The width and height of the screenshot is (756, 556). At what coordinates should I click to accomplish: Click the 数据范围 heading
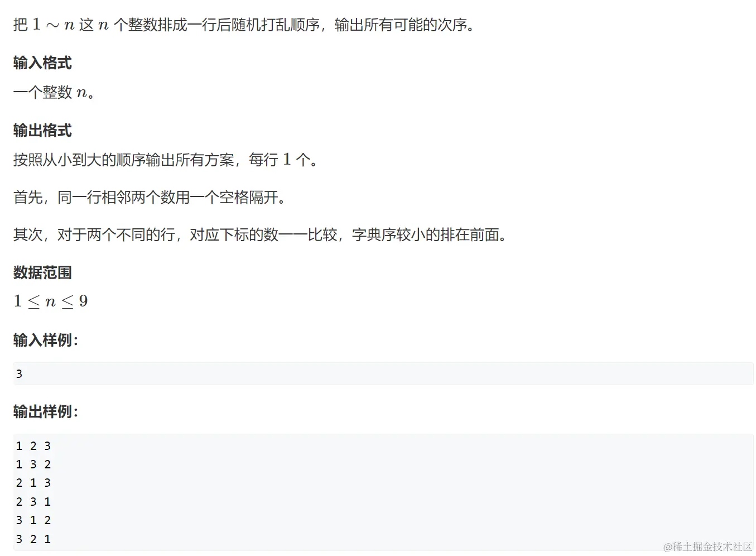pyautogui.click(x=42, y=272)
